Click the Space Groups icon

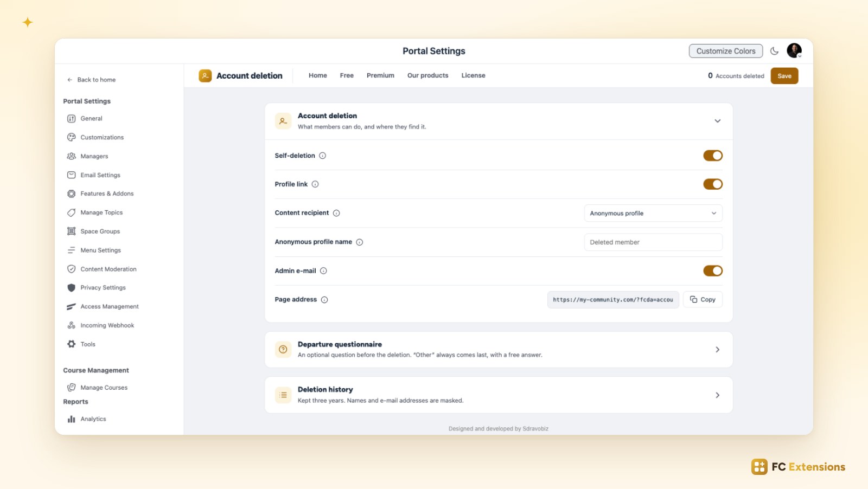point(71,231)
